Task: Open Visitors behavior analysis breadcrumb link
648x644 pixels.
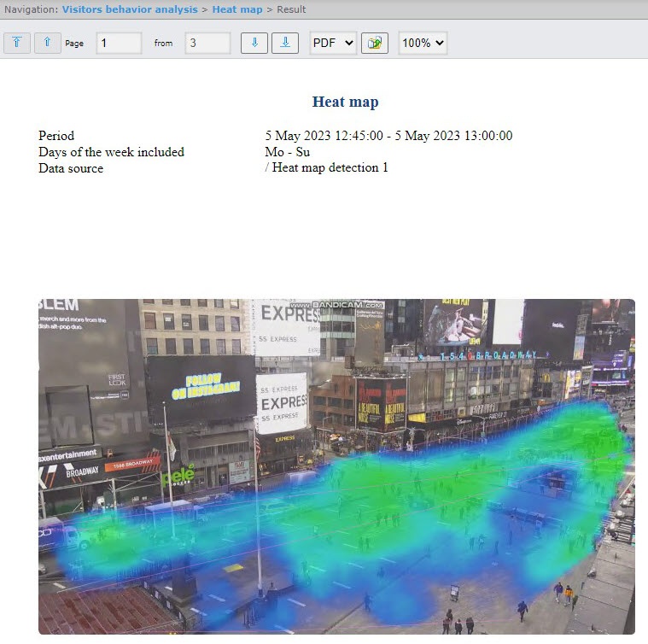Action: click(130, 9)
